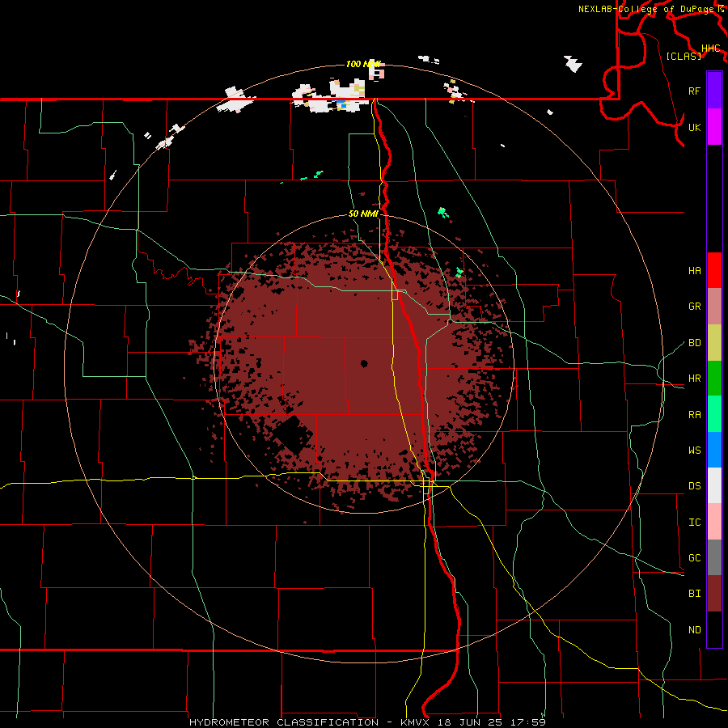
Task: Click the WS blue legend color swatch
Action: coord(714,450)
